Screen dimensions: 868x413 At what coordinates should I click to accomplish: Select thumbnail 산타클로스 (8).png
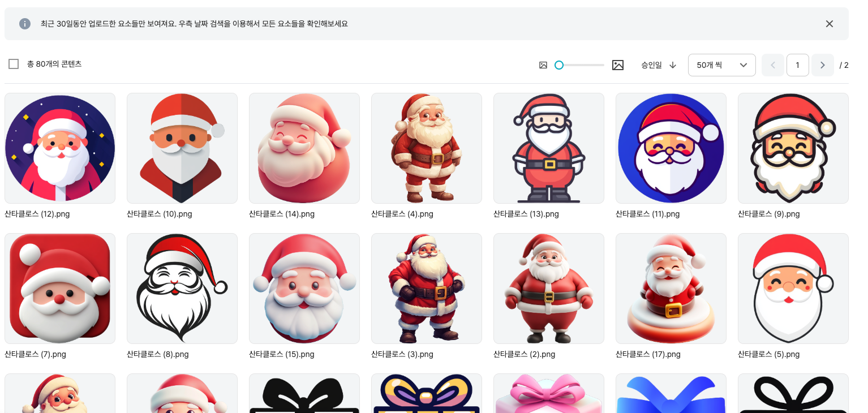point(182,289)
